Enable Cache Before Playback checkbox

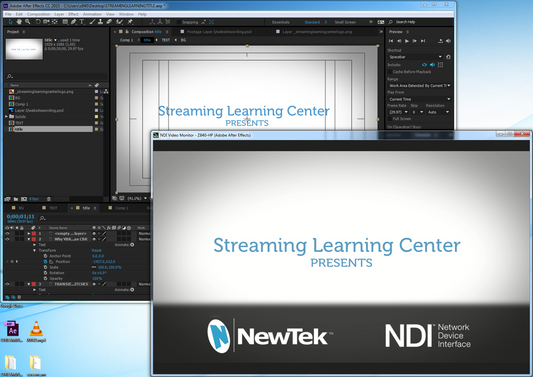[x=390, y=72]
